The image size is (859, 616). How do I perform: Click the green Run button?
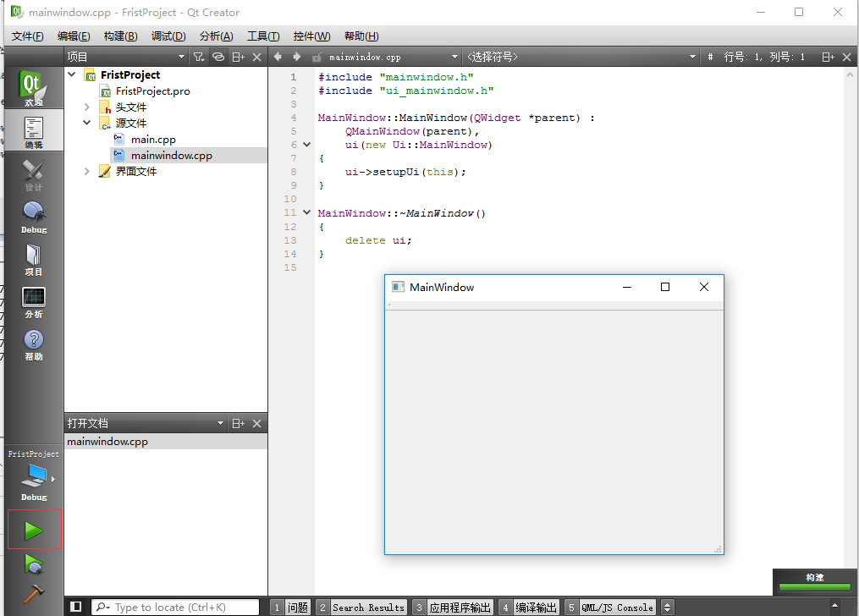(34, 530)
